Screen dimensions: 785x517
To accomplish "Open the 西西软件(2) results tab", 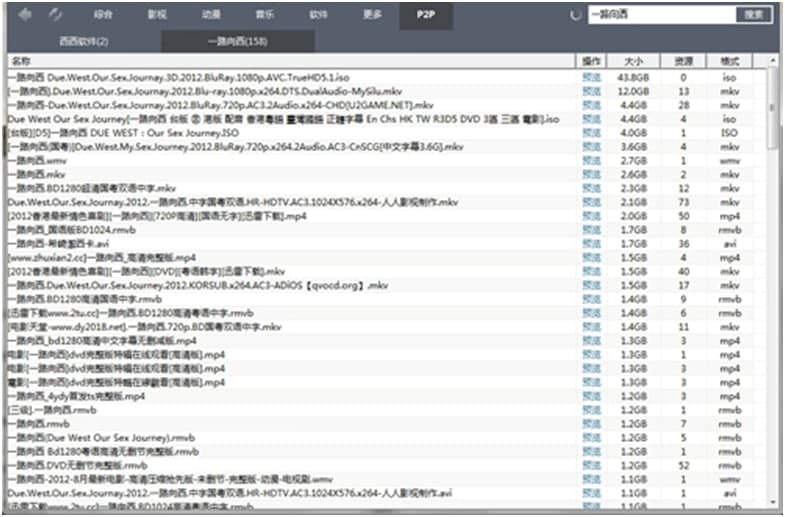I will tap(84, 41).
